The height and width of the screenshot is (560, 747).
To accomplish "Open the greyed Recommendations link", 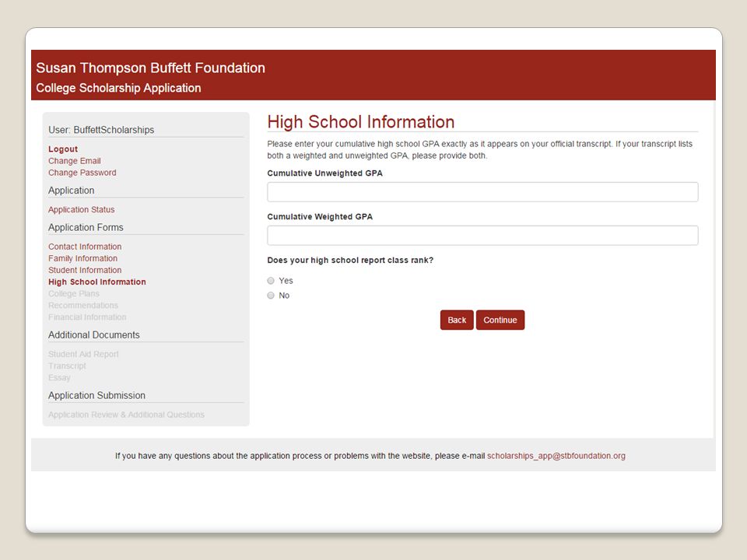I will (x=83, y=305).
